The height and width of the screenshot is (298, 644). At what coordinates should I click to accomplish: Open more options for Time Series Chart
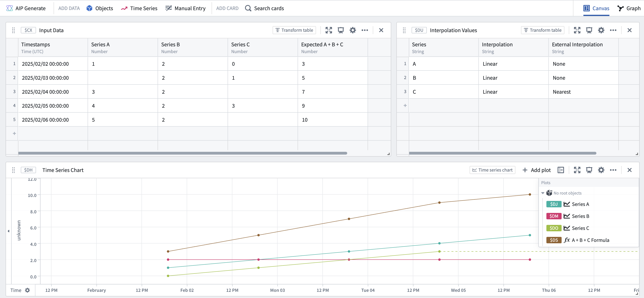pos(613,170)
